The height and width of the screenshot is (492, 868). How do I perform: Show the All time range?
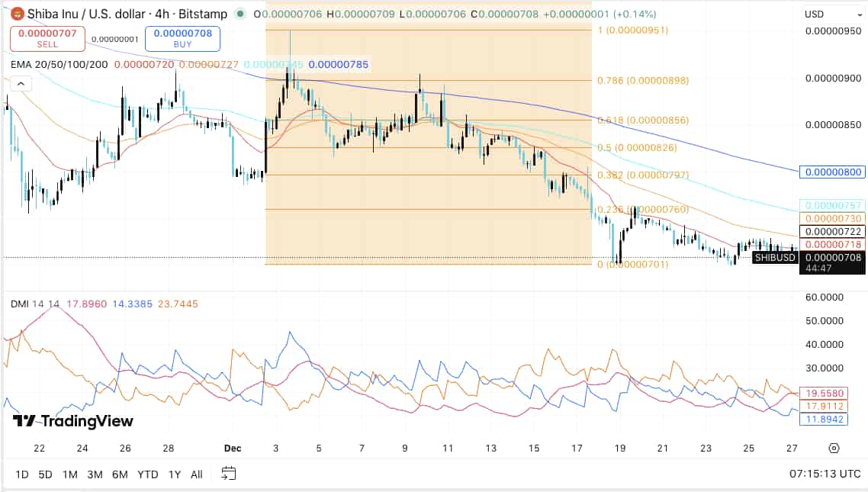pyautogui.click(x=196, y=474)
